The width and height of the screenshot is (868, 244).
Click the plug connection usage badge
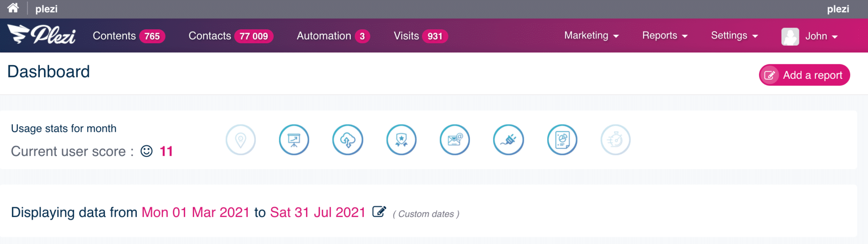pos(509,140)
